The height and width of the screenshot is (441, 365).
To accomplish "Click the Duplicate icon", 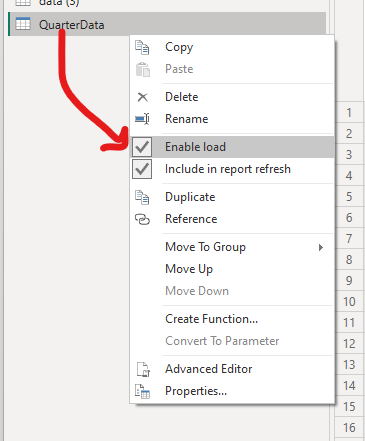I will coord(142,197).
